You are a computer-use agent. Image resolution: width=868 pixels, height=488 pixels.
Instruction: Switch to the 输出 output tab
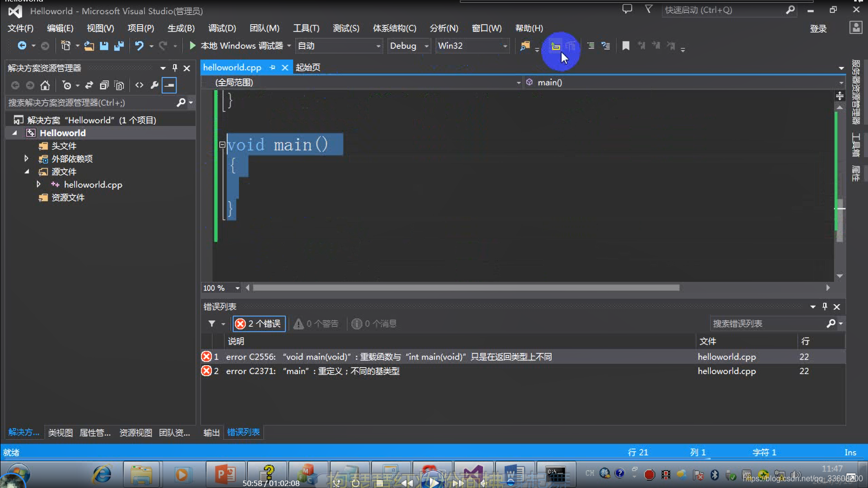coord(211,432)
